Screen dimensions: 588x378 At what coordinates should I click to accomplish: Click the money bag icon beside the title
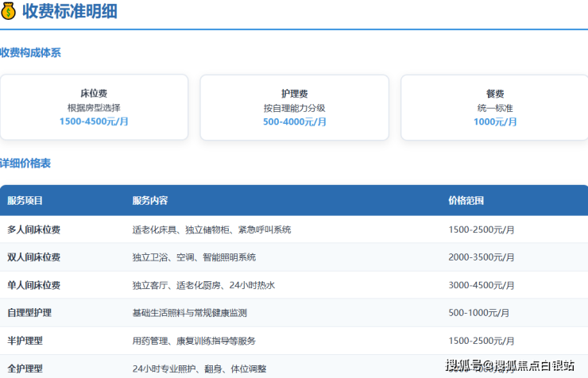[9, 12]
